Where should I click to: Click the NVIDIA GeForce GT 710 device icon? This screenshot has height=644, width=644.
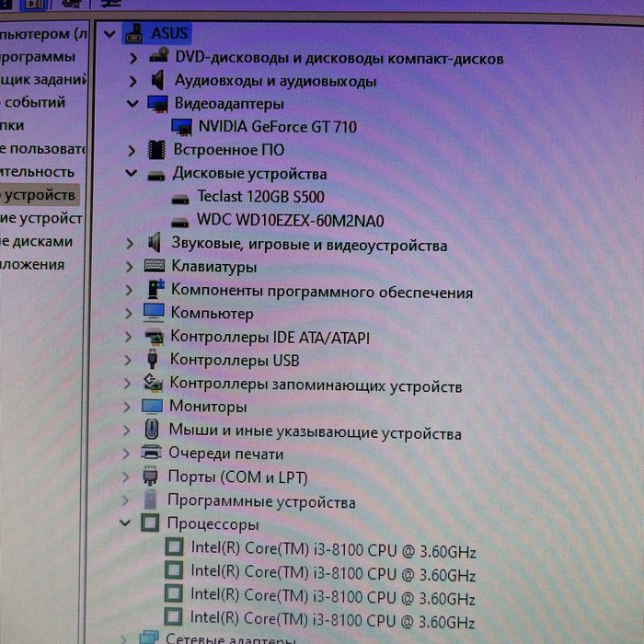point(181,127)
